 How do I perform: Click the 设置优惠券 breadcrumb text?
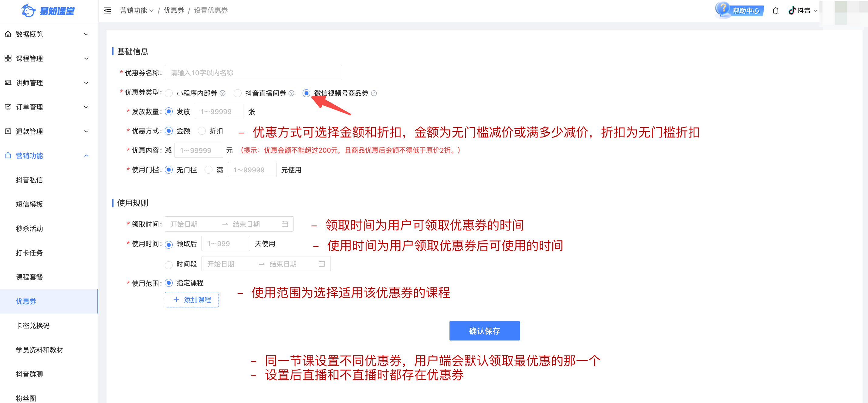click(211, 10)
